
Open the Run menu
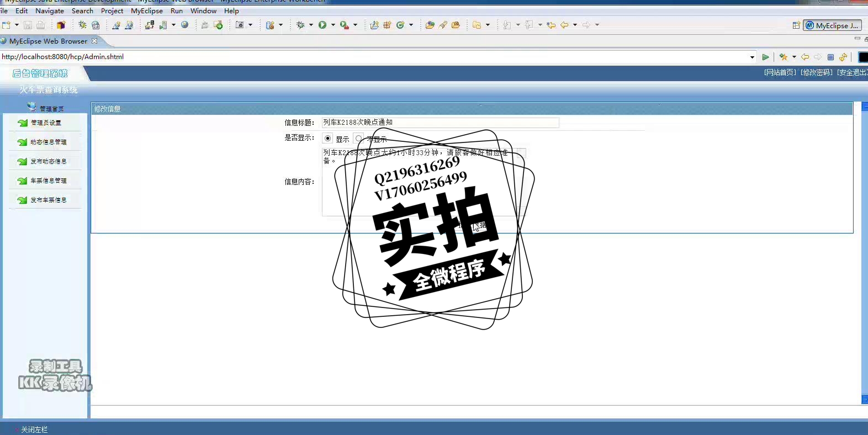coord(177,10)
